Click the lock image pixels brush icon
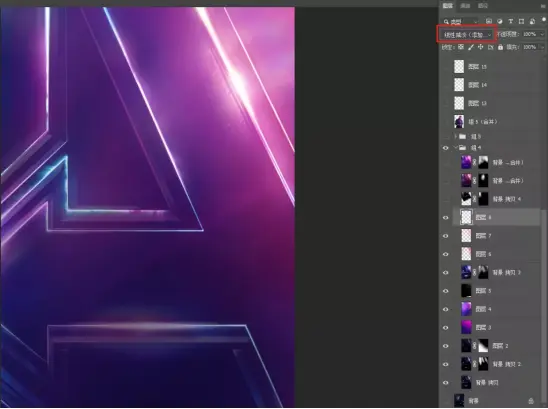 471,47
